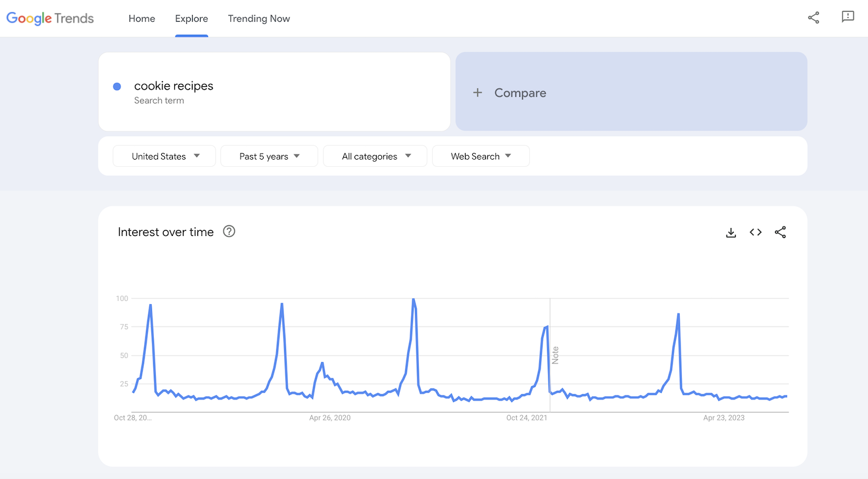Open the Past 5 years dropdown
Screen dimensions: 868x479
tap(269, 156)
